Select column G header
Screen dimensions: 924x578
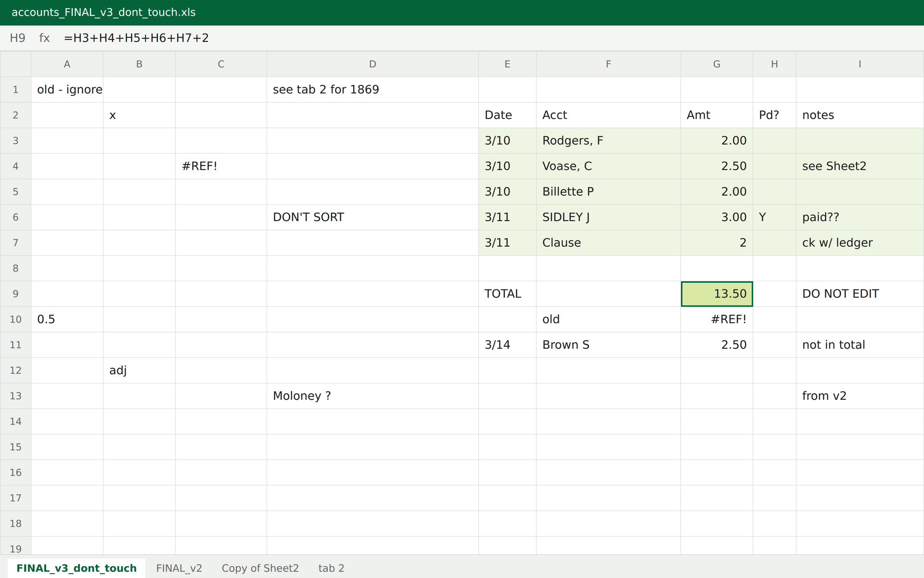[717, 64]
